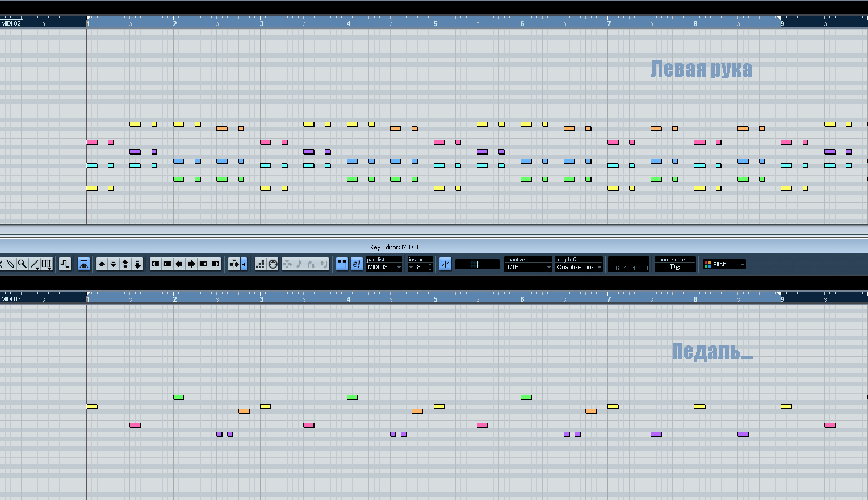This screenshot has height=500, width=868.
Task: Increase insert velocity with up stepper
Action: point(430,265)
